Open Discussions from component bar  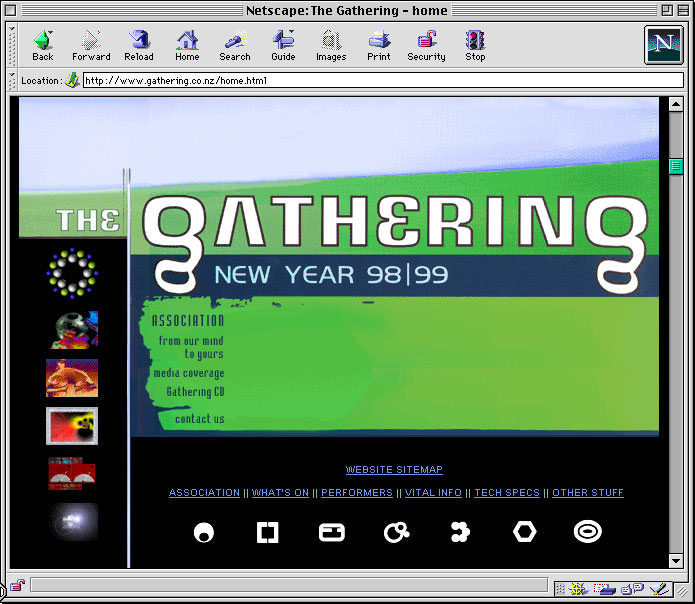(633, 589)
